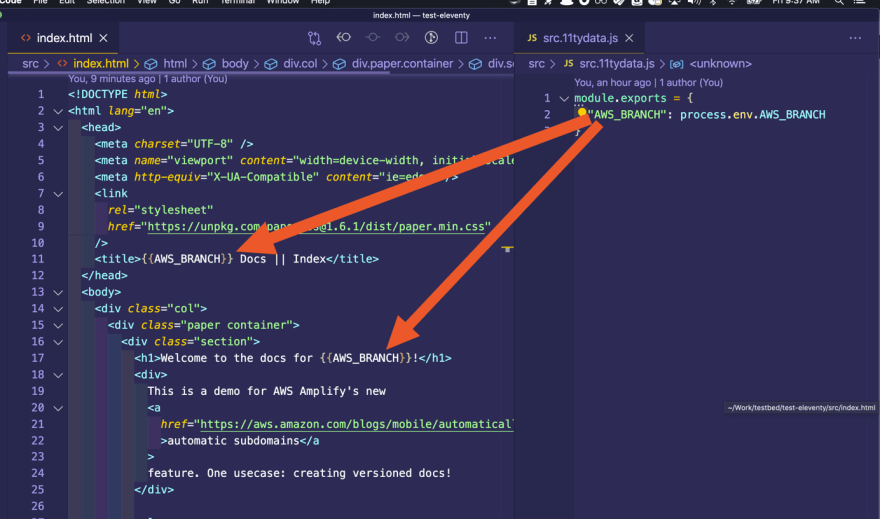Click 'This is a demo for AWS Amplify's new'
The image size is (880, 519).
[x=267, y=391]
